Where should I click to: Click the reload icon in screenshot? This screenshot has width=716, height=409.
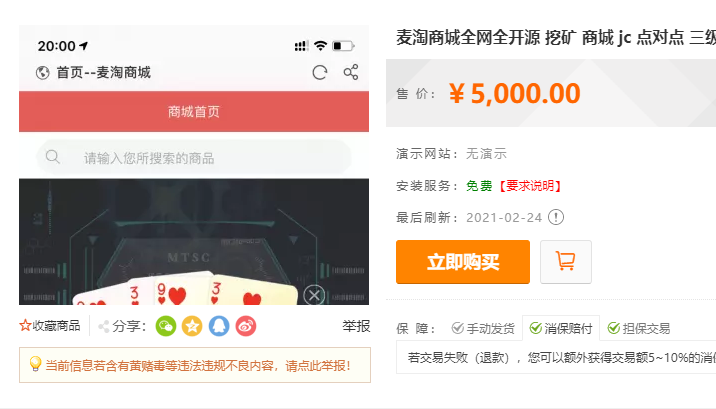(x=320, y=73)
